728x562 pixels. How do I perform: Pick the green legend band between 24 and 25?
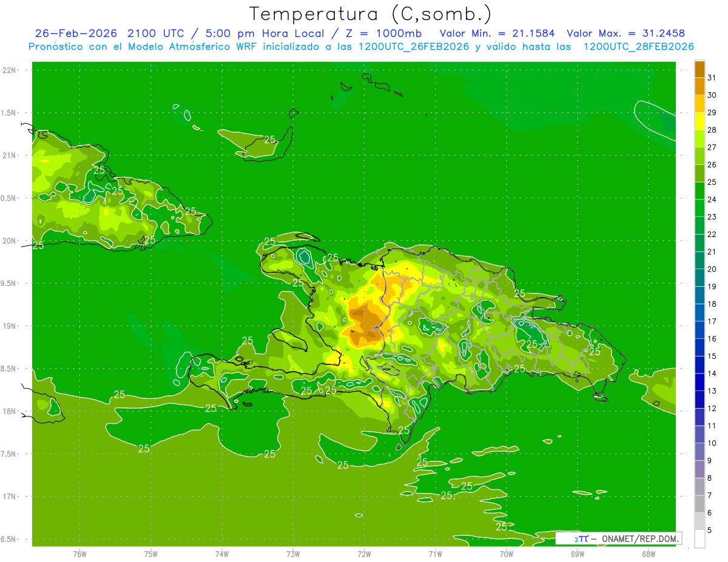tap(699, 191)
